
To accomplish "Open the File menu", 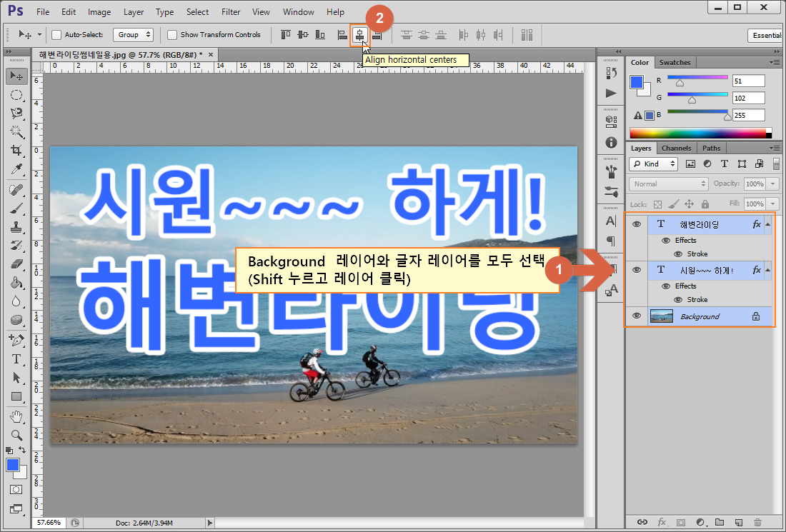I will click(x=43, y=12).
